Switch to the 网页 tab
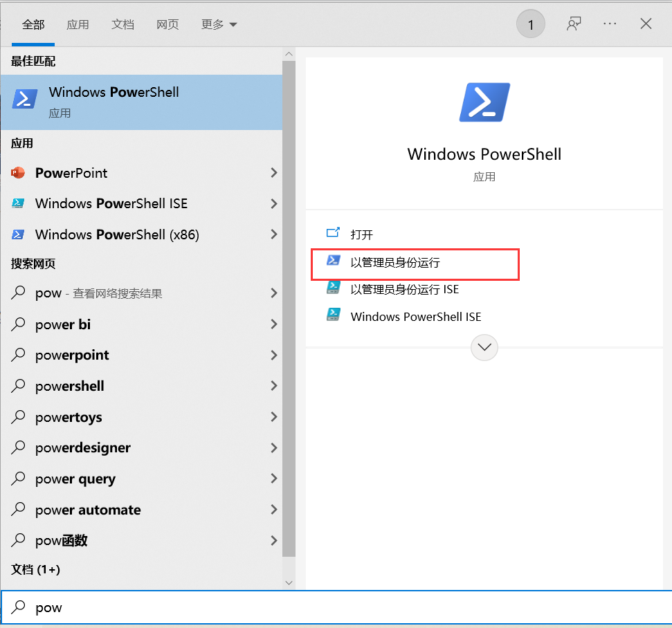The height and width of the screenshot is (628, 672). pos(167,24)
